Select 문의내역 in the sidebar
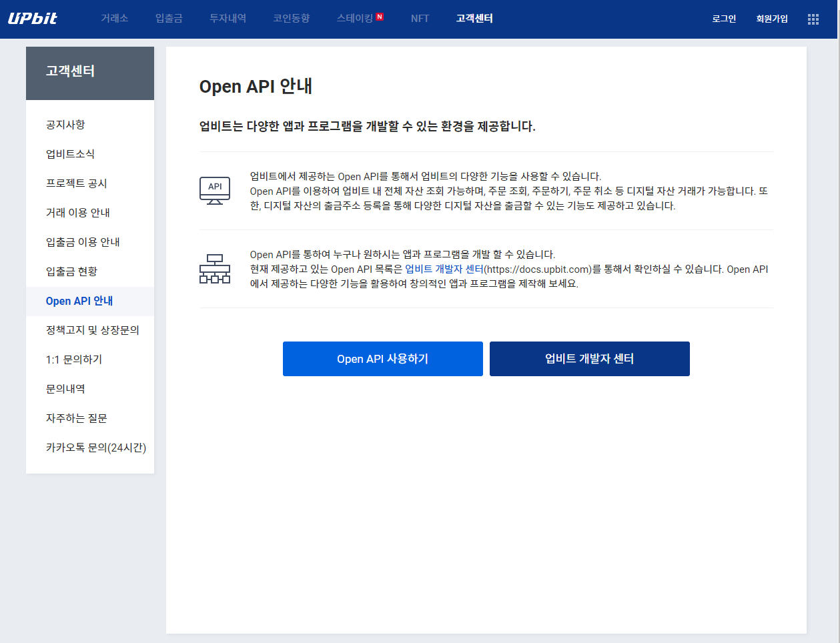 (x=90, y=389)
